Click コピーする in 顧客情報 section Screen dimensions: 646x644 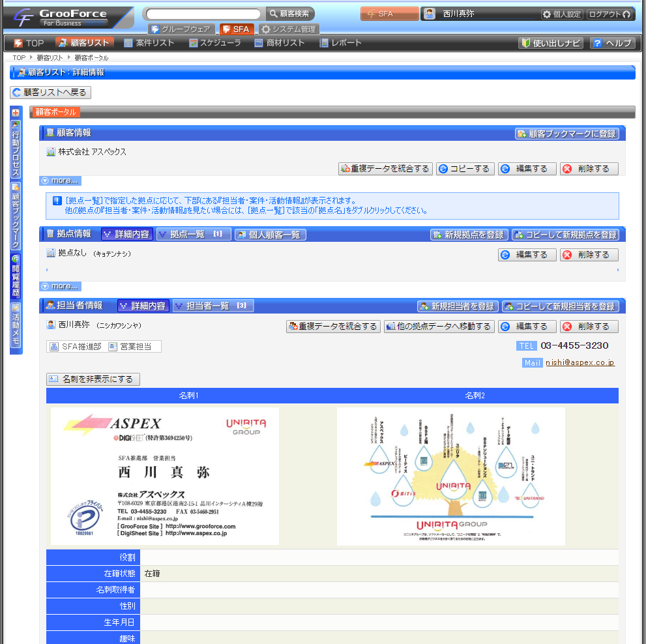pos(465,169)
